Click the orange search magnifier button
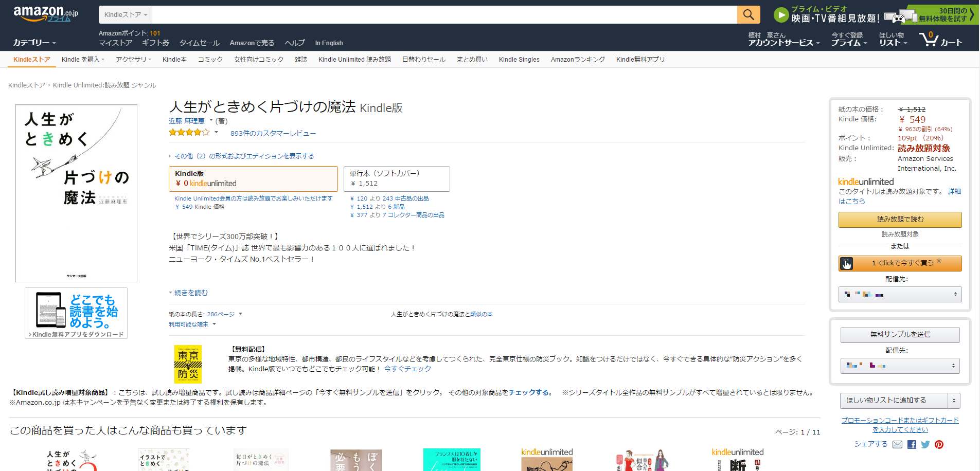 tap(749, 15)
